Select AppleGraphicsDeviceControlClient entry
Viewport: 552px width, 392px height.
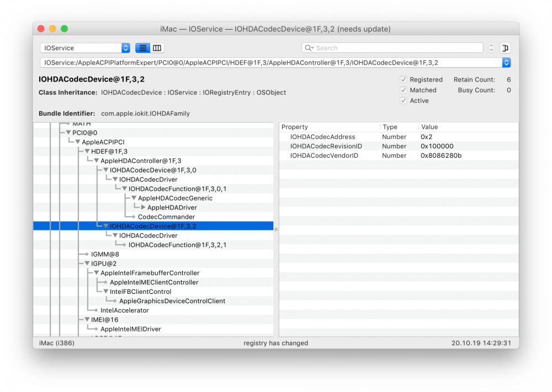pyautogui.click(x=172, y=300)
